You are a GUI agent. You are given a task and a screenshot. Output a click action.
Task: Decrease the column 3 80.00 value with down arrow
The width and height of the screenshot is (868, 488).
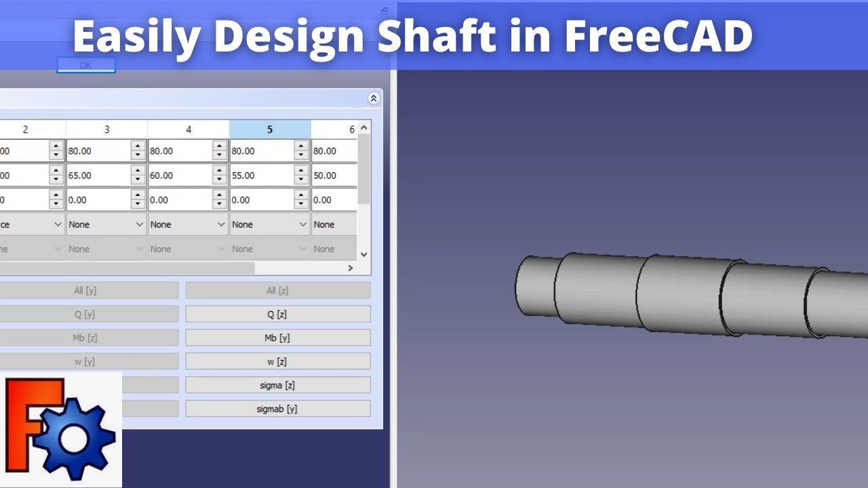138,156
